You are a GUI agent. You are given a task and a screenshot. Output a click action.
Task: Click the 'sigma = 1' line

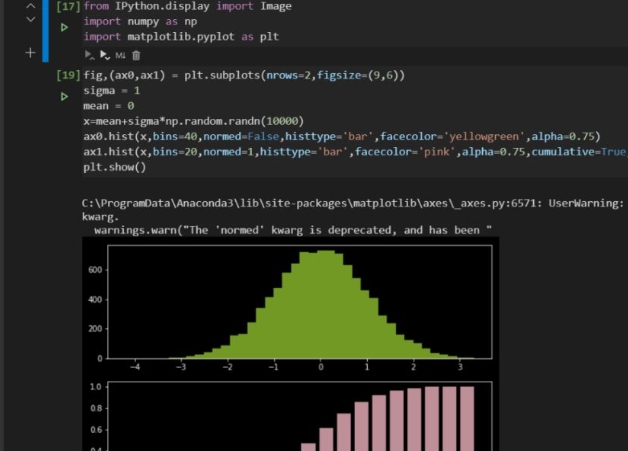point(112,91)
